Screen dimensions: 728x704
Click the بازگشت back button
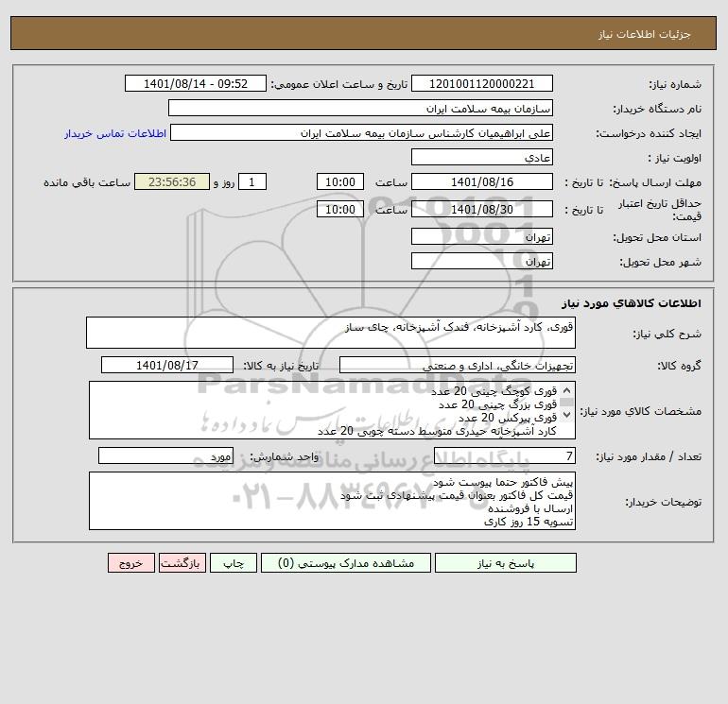point(182,562)
